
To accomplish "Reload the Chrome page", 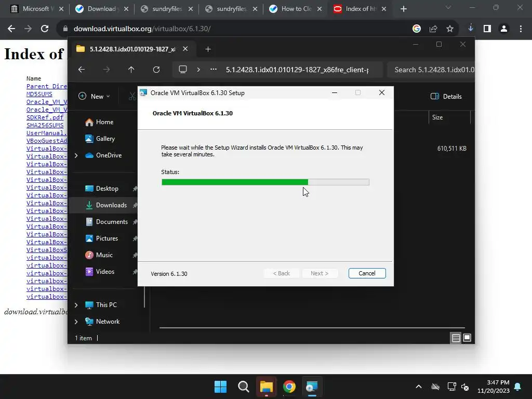I will coord(45,29).
